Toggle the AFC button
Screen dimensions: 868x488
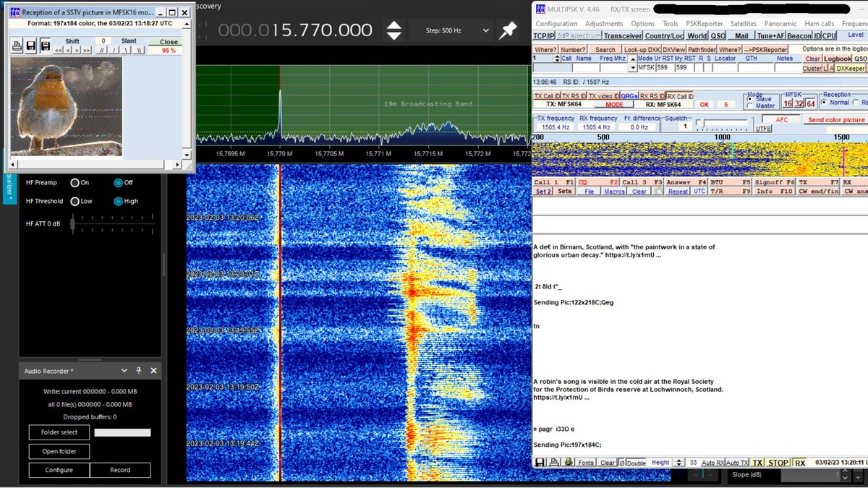click(781, 120)
